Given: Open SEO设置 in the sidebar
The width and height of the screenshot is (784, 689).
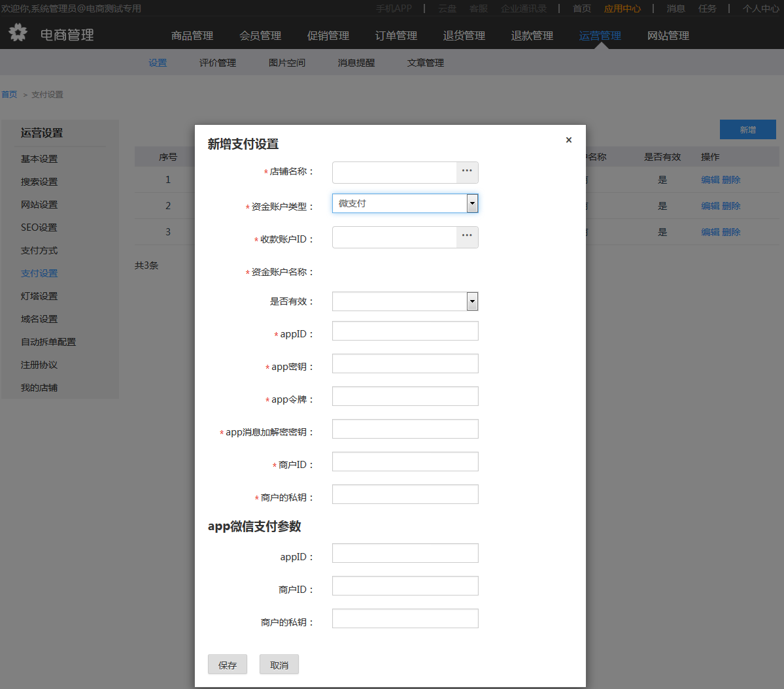Looking at the screenshot, I should click(x=39, y=227).
